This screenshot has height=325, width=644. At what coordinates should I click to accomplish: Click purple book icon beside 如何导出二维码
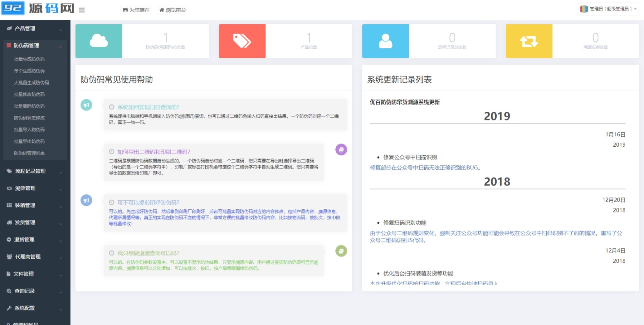pos(341,150)
